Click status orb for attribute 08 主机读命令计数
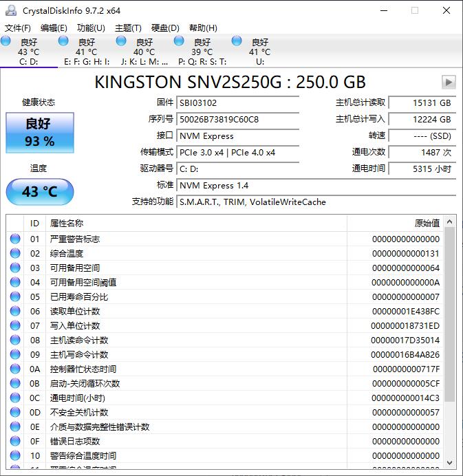The width and height of the screenshot is (463, 476). (x=15, y=340)
